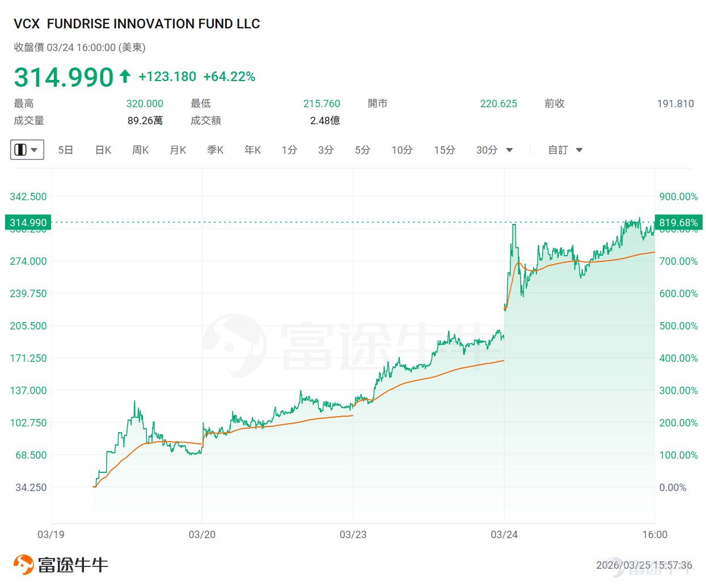706x588 pixels.
Task: Open dropdown arrow beside chart type icon
Action: click(x=34, y=150)
